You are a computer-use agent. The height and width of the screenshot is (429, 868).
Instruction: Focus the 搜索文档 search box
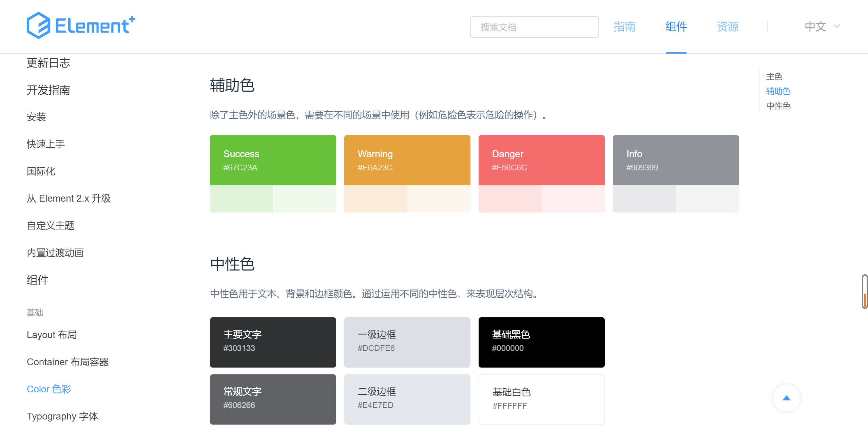pyautogui.click(x=534, y=27)
